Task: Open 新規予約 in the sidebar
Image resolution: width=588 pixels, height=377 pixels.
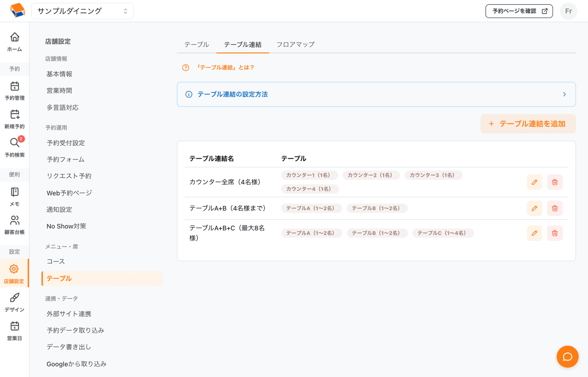Action: click(x=15, y=119)
